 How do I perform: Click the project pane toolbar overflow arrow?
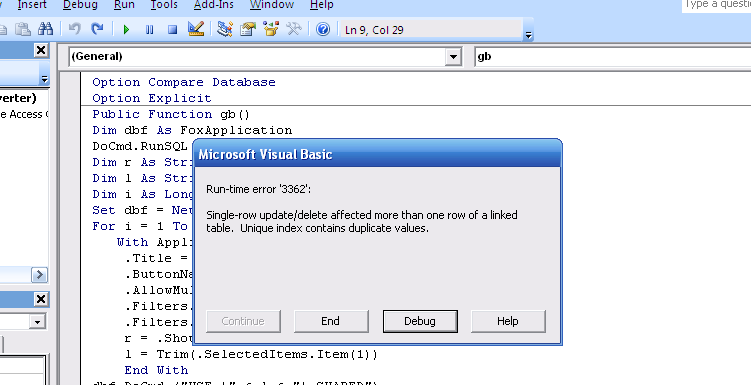point(44,79)
